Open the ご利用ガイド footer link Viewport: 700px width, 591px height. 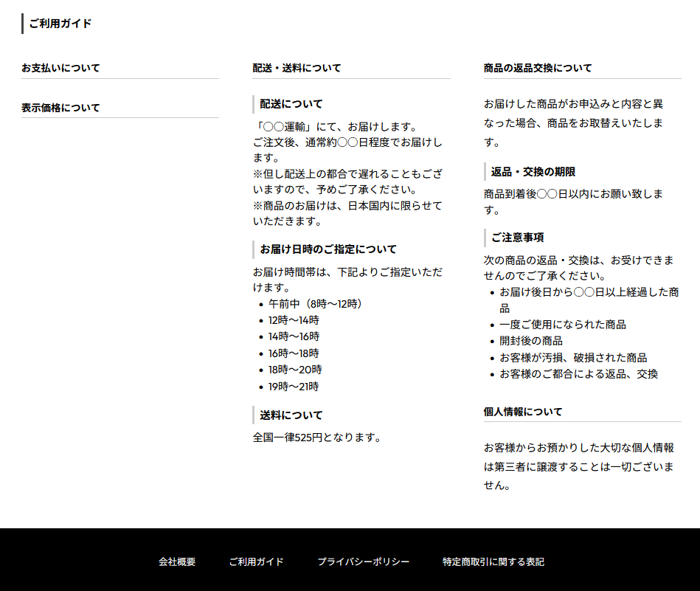point(255,561)
